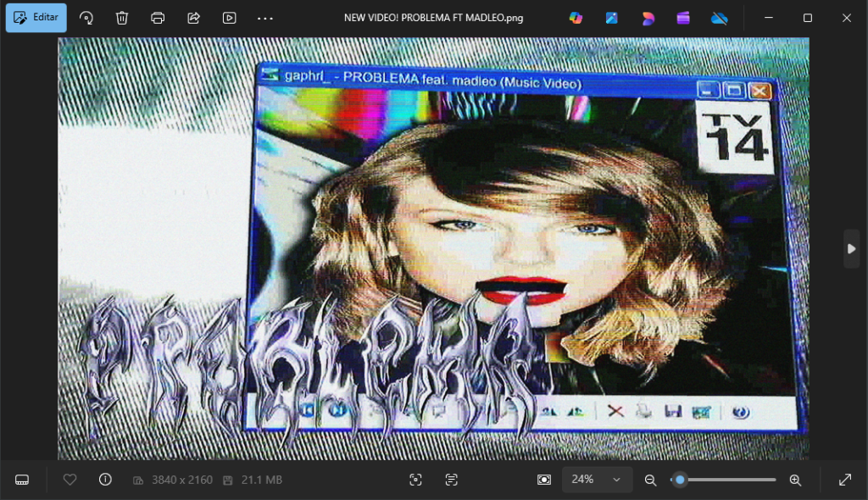Print the image with the printer icon
Viewport: 868px width, 500px height.
[x=158, y=18]
